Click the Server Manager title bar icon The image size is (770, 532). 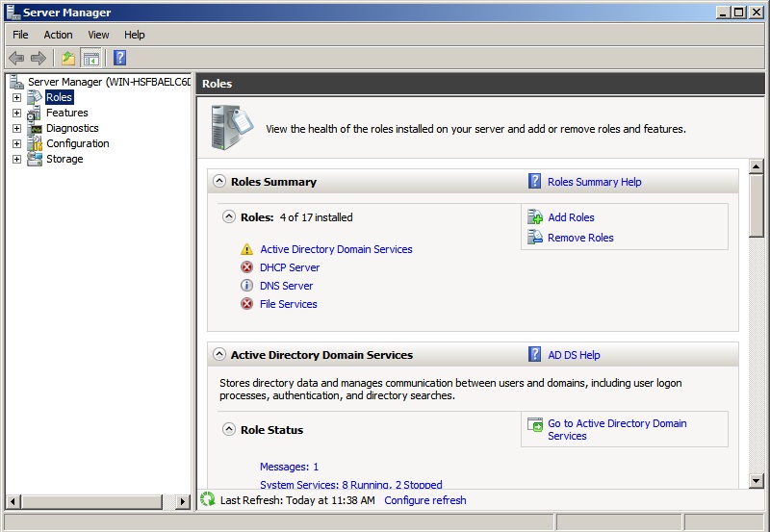coord(13,12)
